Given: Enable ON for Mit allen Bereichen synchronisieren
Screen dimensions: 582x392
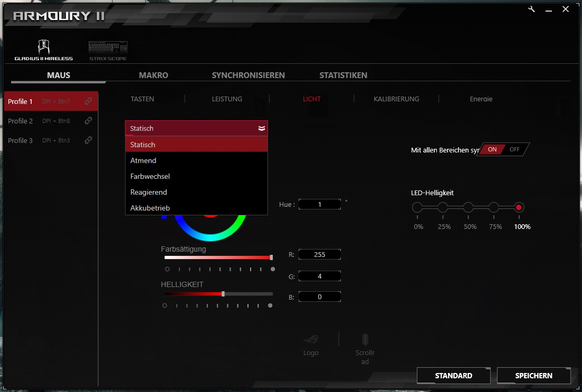Looking at the screenshot, I should pyautogui.click(x=492, y=149).
